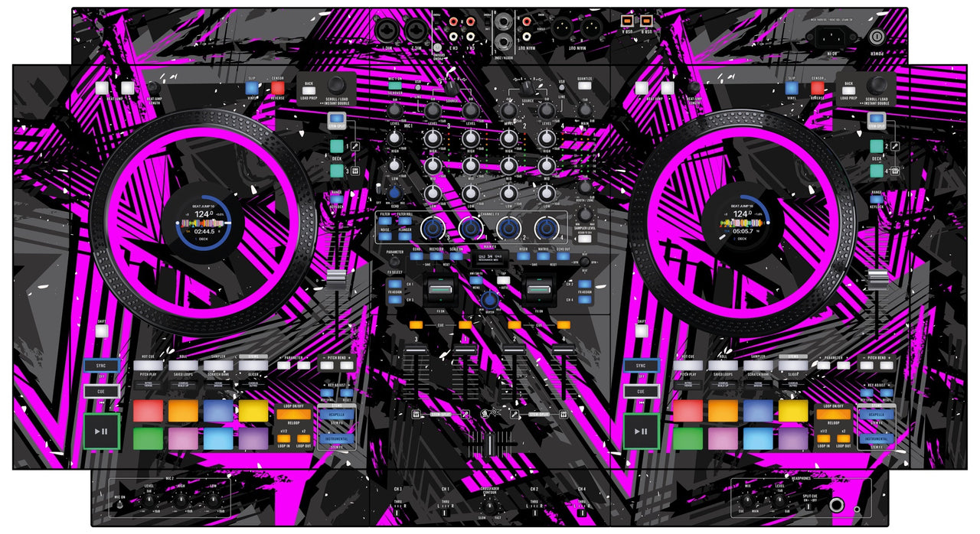
Task: Select the ROLL pad mode, left deck
Action: (x=184, y=366)
